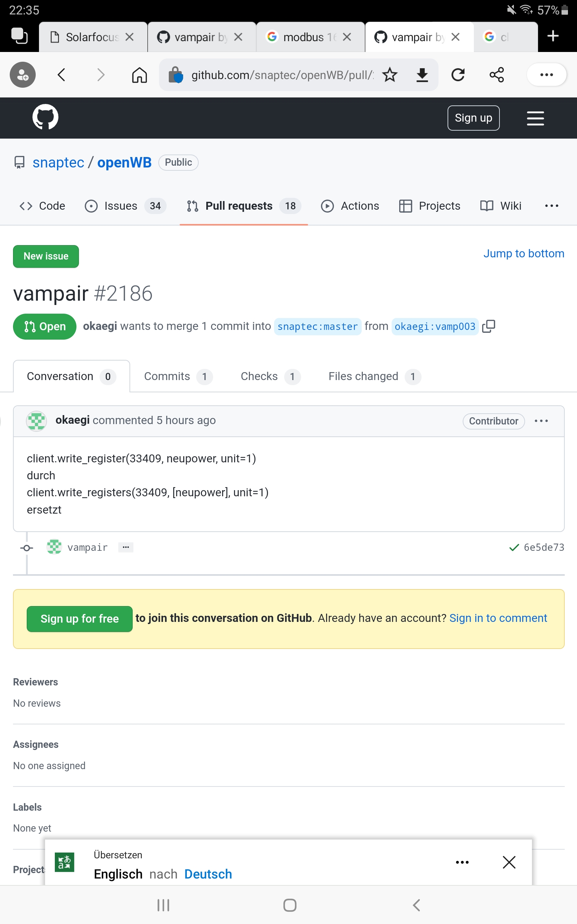Reload the page with refresh icon
This screenshot has height=924, width=577.
pyautogui.click(x=458, y=75)
